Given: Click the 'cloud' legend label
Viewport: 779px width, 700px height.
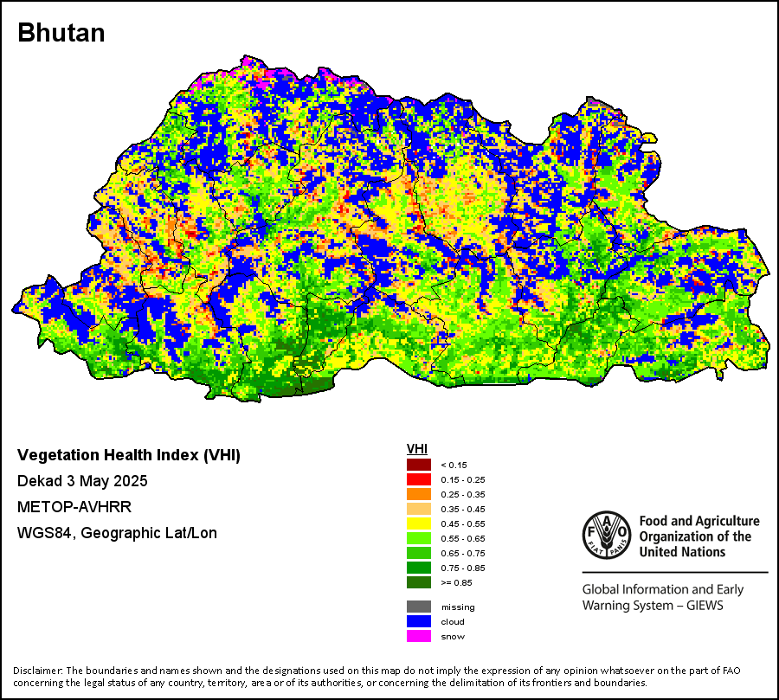Looking at the screenshot, I should 453,622.
